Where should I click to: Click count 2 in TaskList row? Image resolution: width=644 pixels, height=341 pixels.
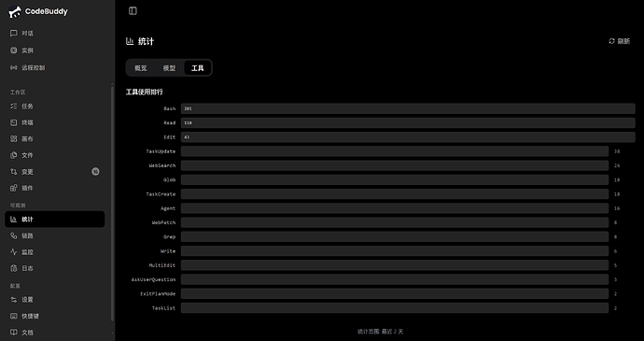tap(616, 308)
